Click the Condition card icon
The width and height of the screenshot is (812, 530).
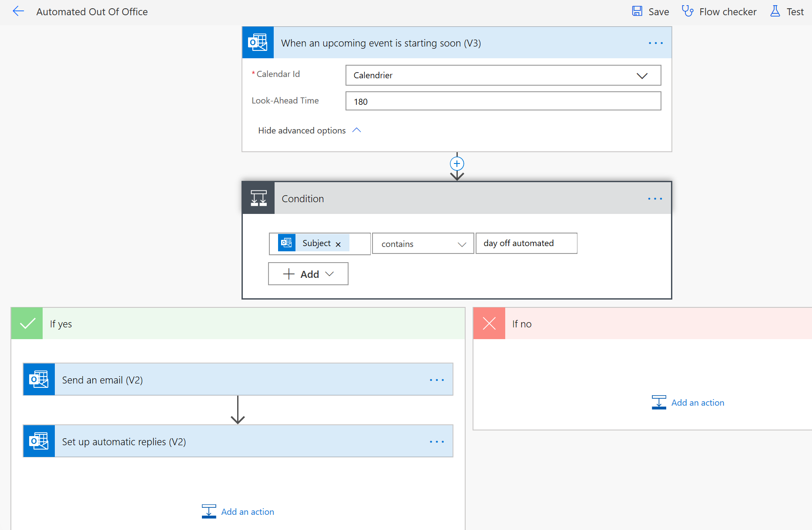[x=258, y=198]
